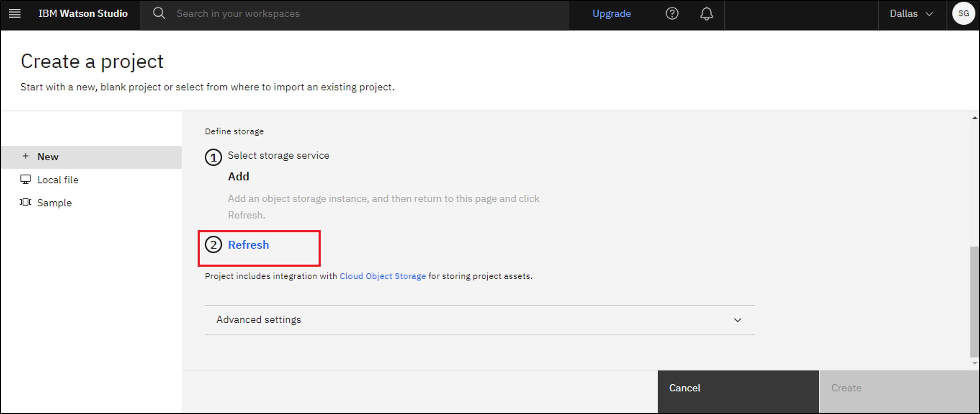Click the plus icon beside New

[25, 156]
